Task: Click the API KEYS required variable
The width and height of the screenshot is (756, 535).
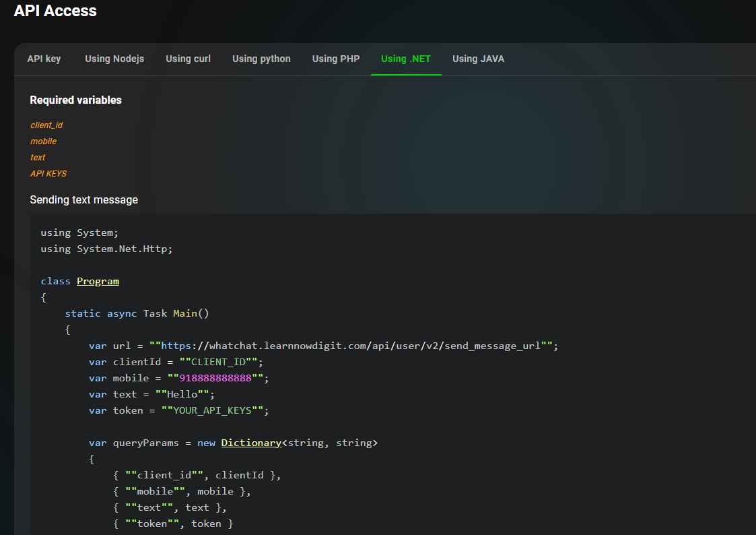Action: (48, 174)
